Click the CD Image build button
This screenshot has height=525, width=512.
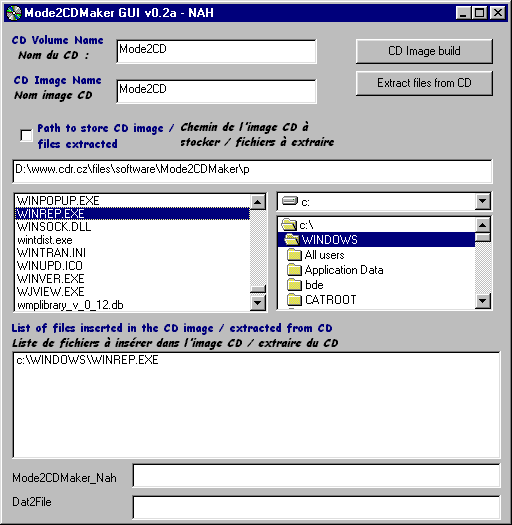[x=424, y=51]
